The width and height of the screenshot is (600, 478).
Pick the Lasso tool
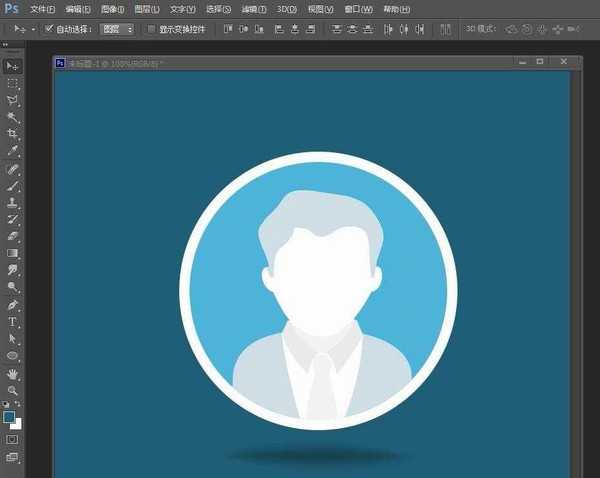pos(12,101)
